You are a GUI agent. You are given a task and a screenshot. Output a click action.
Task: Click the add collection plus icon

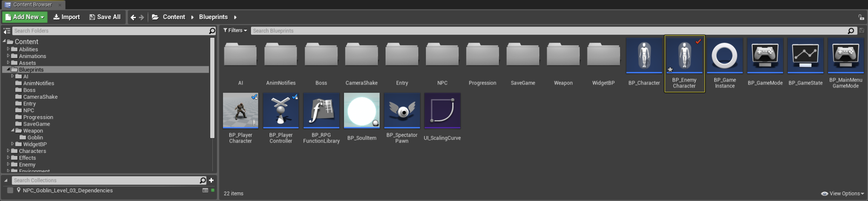click(211, 180)
